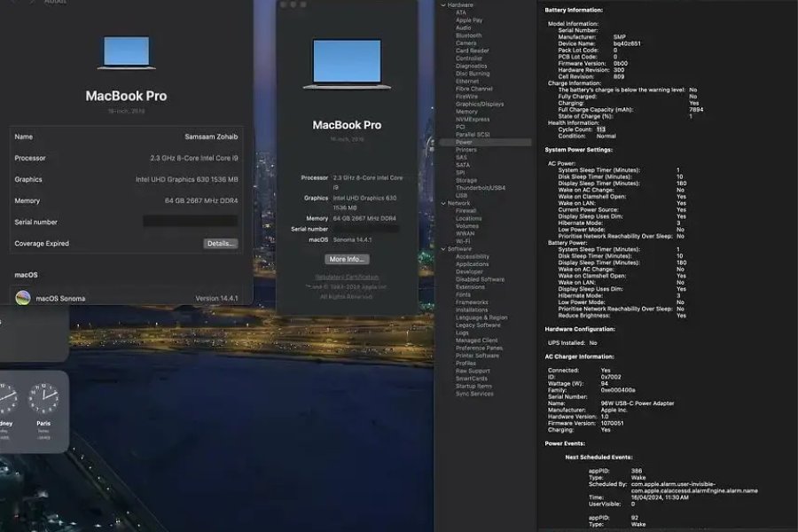Select WWAN under Network

coord(465,234)
